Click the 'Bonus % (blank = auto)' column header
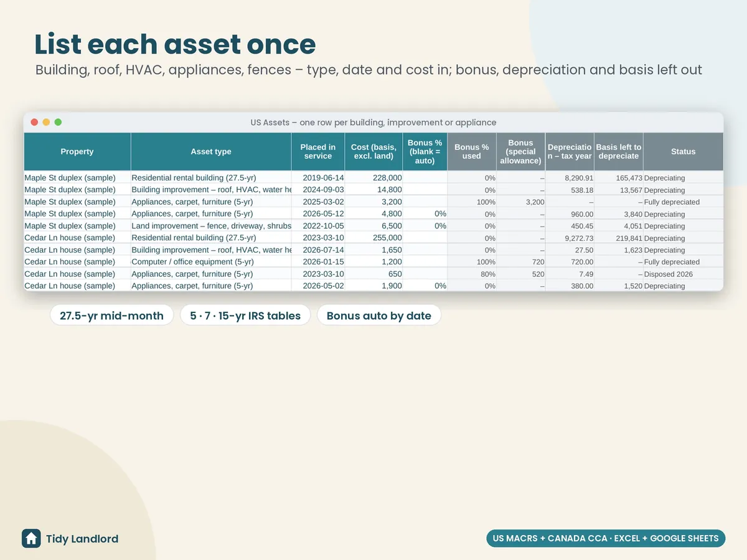 coord(425,152)
